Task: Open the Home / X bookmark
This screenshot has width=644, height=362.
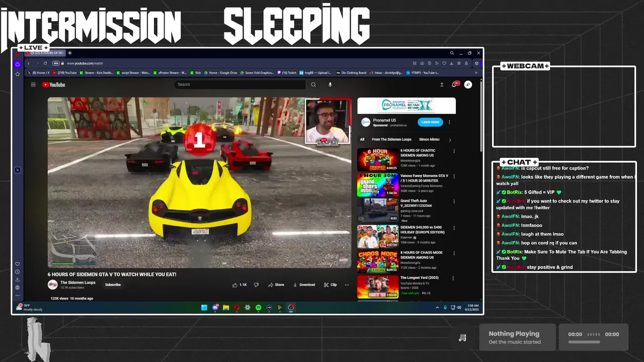Action: pos(39,73)
